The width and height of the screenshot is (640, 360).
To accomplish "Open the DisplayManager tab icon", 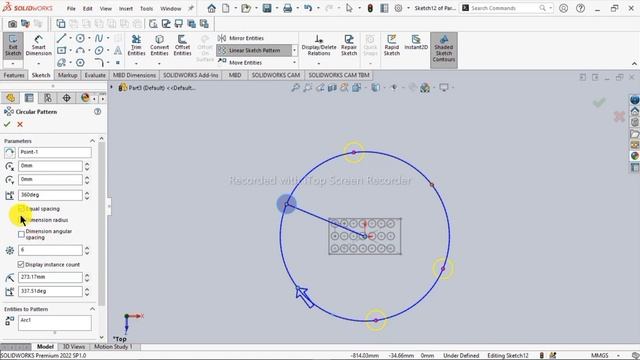I will [x=85, y=98].
